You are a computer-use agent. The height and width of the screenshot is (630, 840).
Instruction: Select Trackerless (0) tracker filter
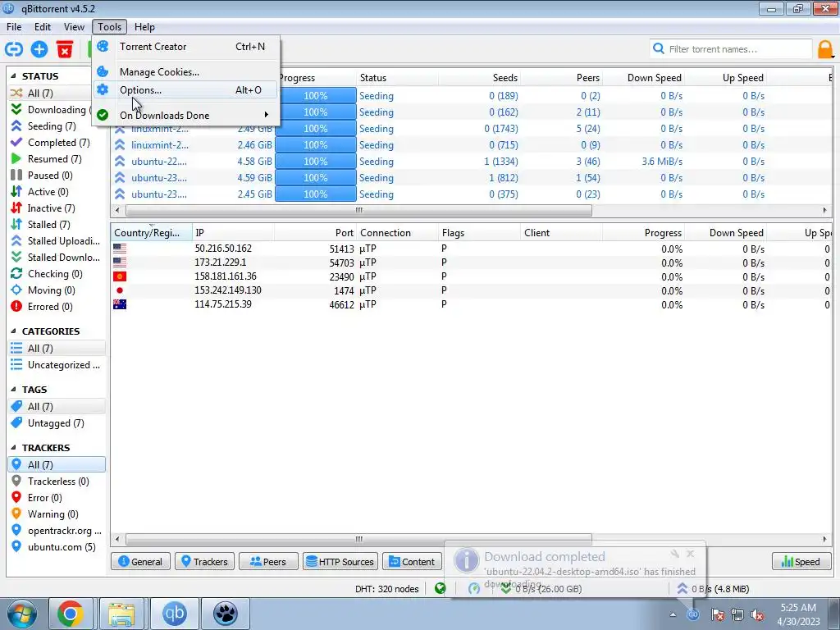coord(58,481)
